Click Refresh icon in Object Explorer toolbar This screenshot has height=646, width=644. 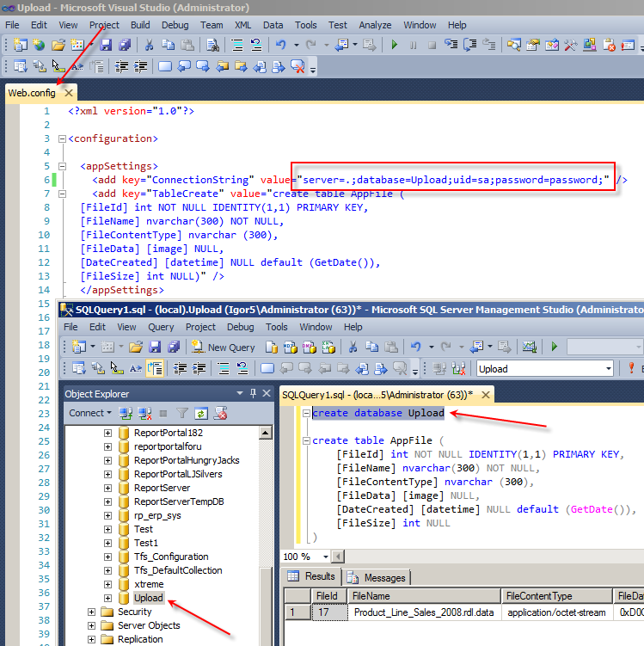[201, 413]
